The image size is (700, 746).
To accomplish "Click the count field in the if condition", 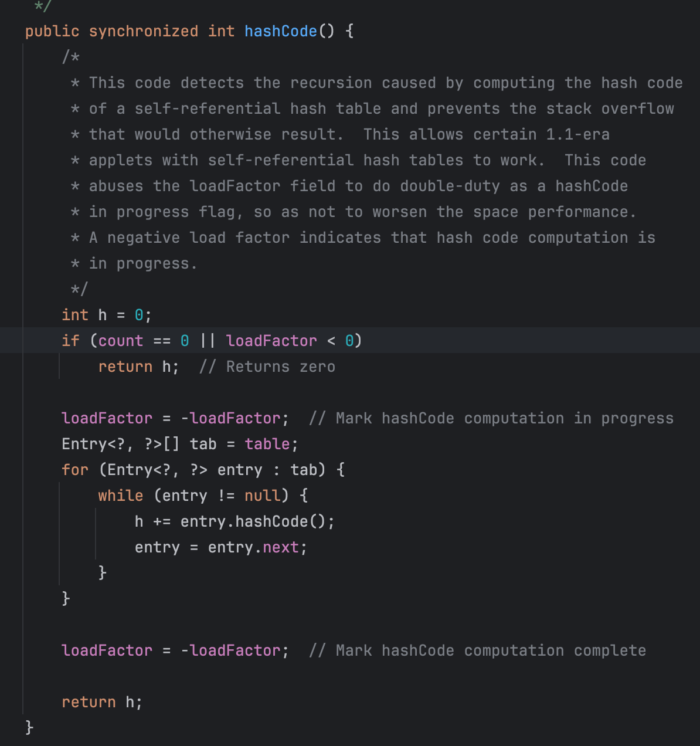I will [121, 341].
